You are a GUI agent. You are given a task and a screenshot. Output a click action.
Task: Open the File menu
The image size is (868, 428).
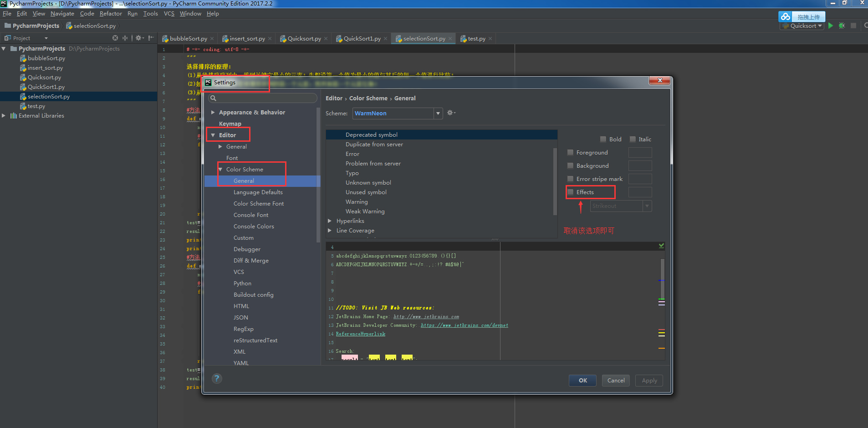coord(7,14)
